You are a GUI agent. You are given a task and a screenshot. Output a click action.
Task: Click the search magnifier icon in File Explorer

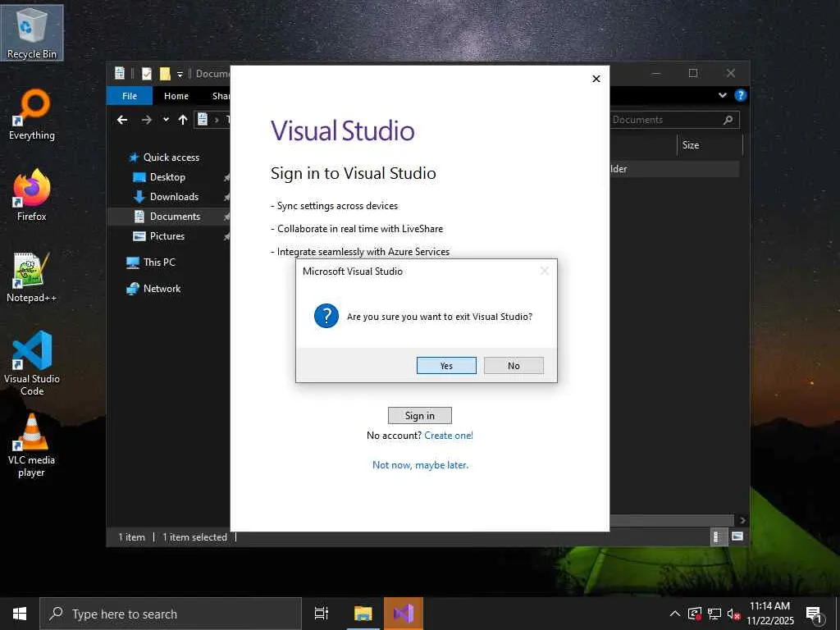pos(728,120)
